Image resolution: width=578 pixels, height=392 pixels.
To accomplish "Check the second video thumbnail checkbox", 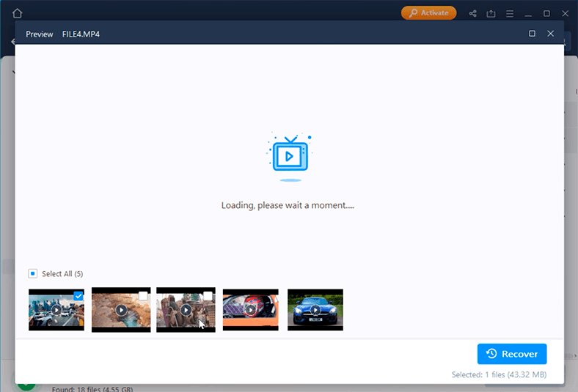I will pos(143,296).
